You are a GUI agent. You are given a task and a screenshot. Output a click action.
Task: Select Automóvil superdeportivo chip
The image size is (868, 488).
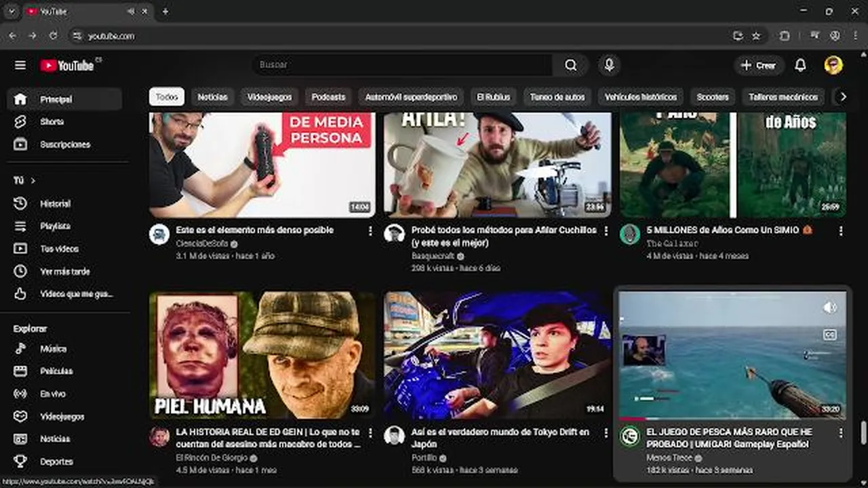(411, 97)
